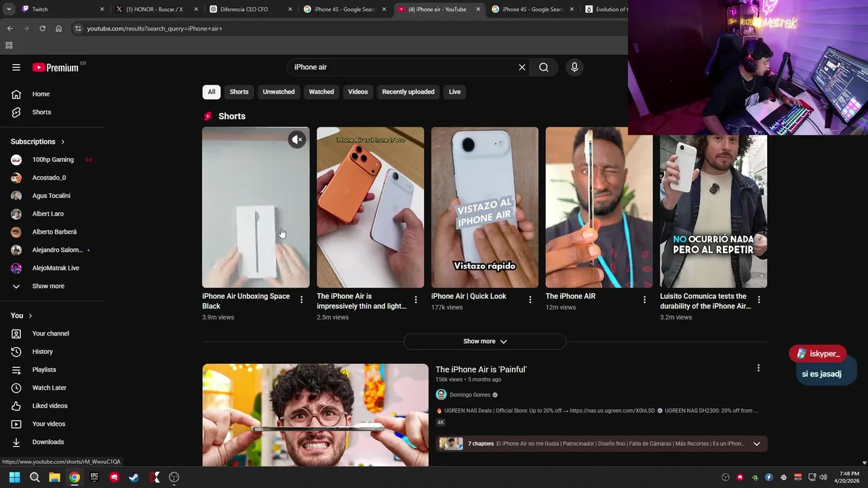The height and width of the screenshot is (488, 868).
Task: Open Chrome apps grid in bookmarks bar
Action: point(9,45)
